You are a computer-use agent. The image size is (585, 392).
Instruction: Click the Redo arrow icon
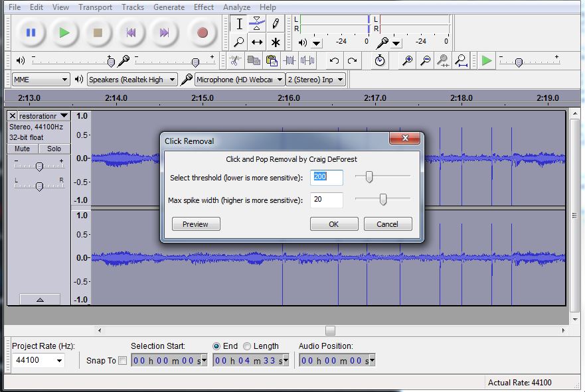click(x=352, y=60)
